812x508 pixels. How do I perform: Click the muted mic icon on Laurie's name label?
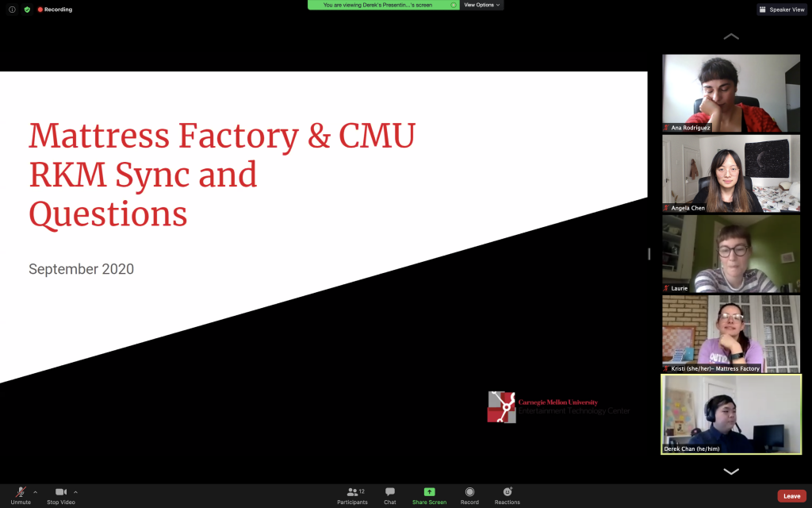tap(666, 288)
